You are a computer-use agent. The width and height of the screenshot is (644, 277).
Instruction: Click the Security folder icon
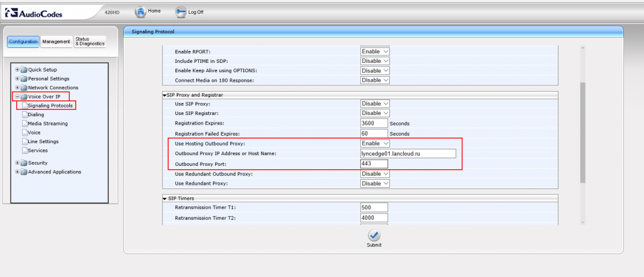point(24,163)
